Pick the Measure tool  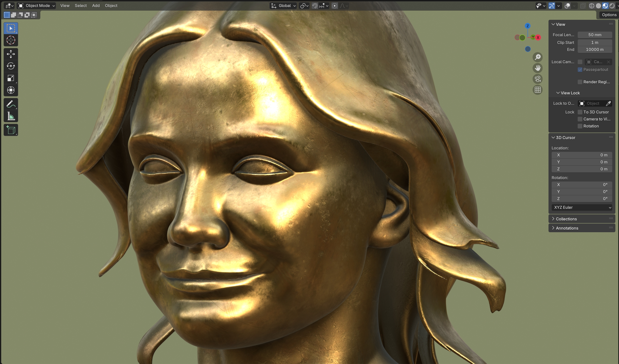[x=11, y=116]
